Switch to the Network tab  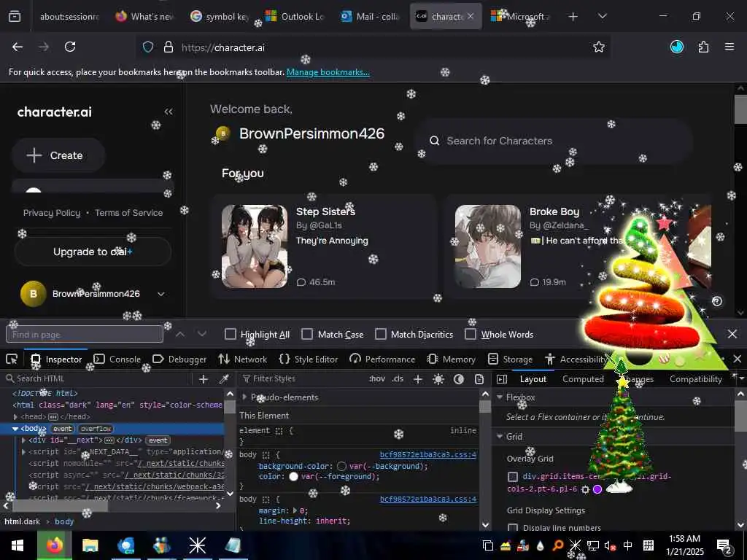pyautogui.click(x=242, y=359)
